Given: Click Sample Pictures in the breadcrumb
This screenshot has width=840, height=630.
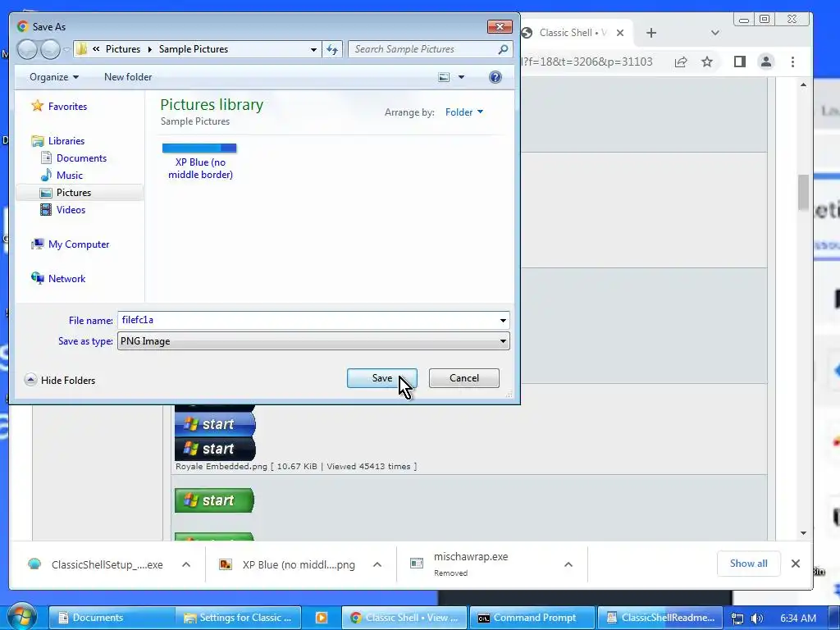Looking at the screenshot, I should [194, 49].
